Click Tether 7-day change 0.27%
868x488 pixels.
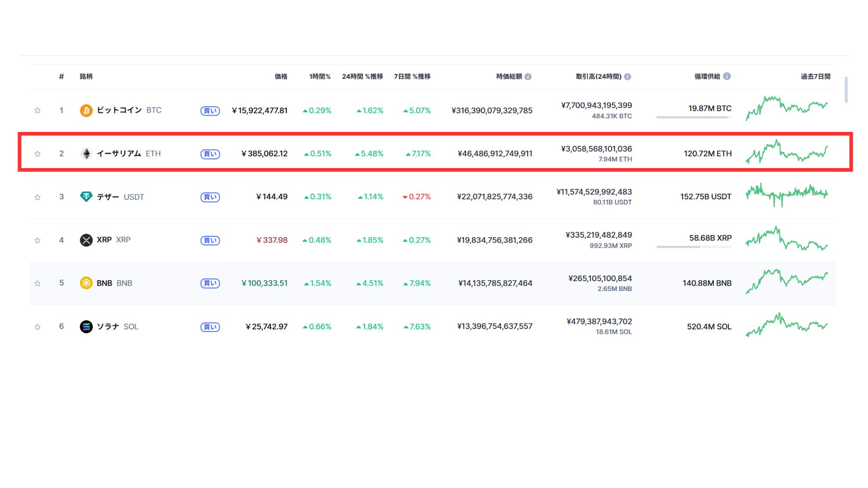pyautogui.click(x=416, y=197)
